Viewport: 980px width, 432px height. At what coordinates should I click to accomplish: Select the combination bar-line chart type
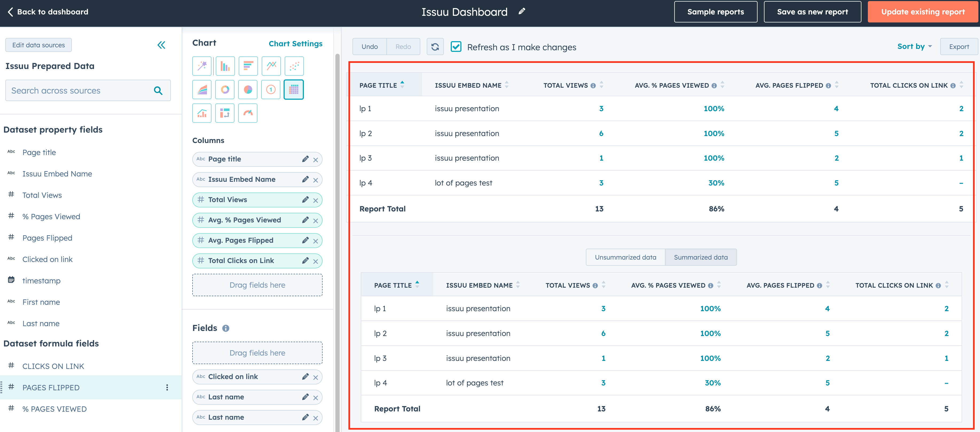202,113
